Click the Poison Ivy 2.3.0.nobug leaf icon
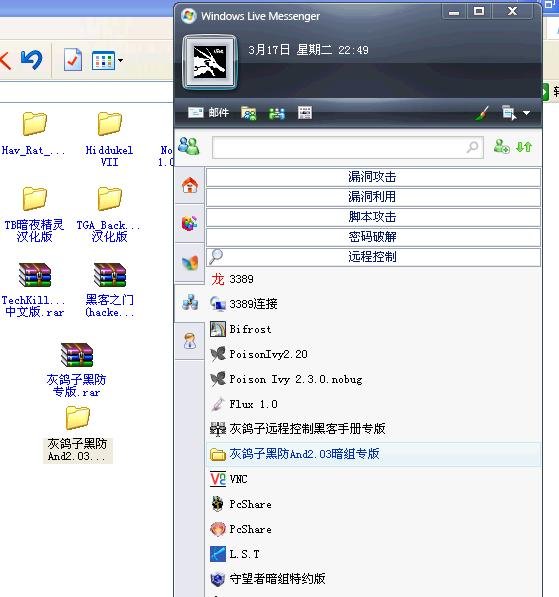Image resolution: width=559 pixels, height=597 pixels. point(218,379)
